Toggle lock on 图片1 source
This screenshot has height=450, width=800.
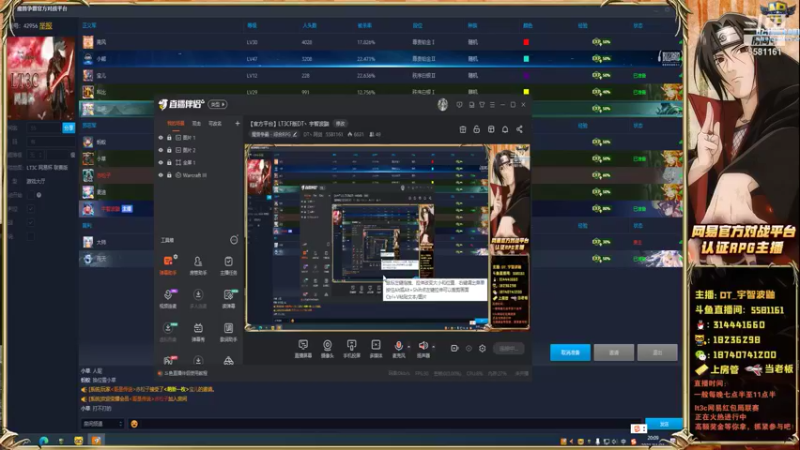point(169,138)
